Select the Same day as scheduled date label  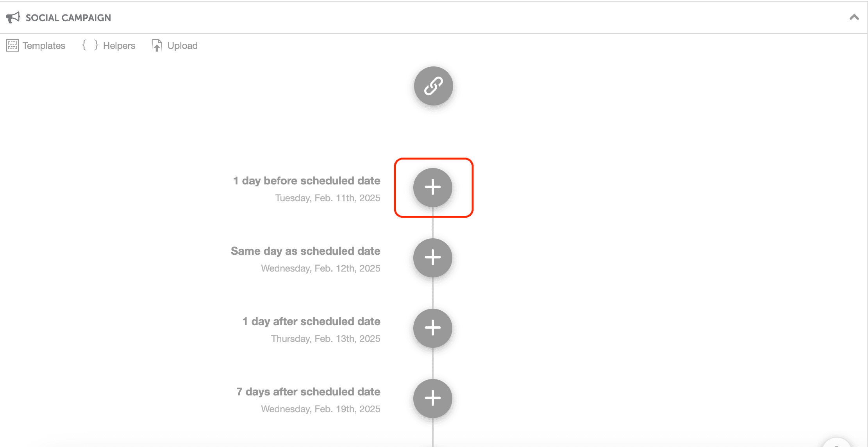point(305,251)
